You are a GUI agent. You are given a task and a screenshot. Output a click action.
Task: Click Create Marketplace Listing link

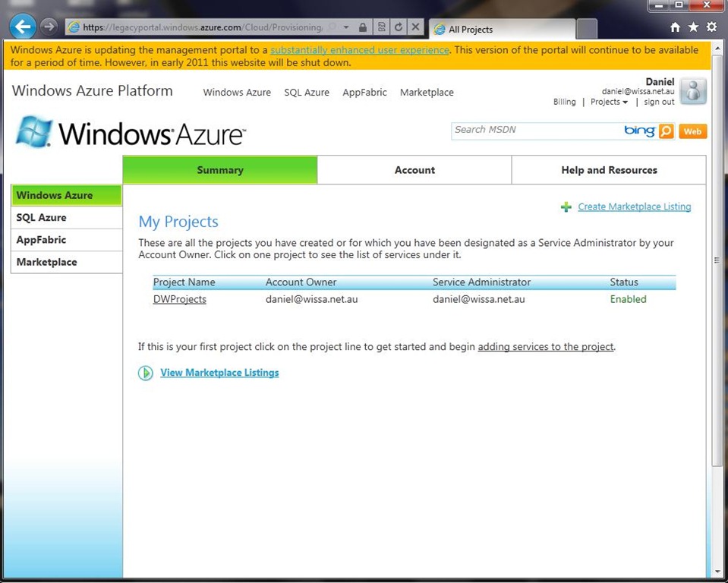pyautogui.click(x=634, y=206)
